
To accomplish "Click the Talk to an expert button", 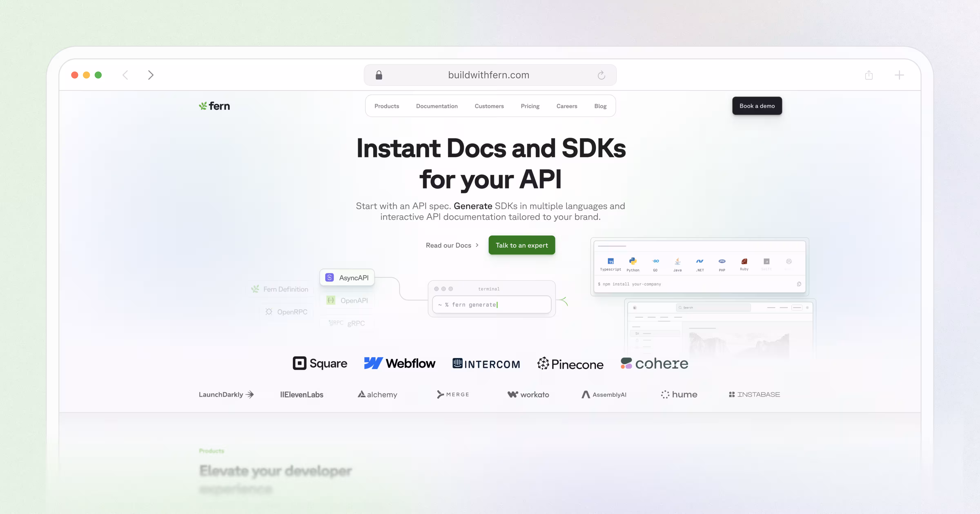I will pos(522,245).
